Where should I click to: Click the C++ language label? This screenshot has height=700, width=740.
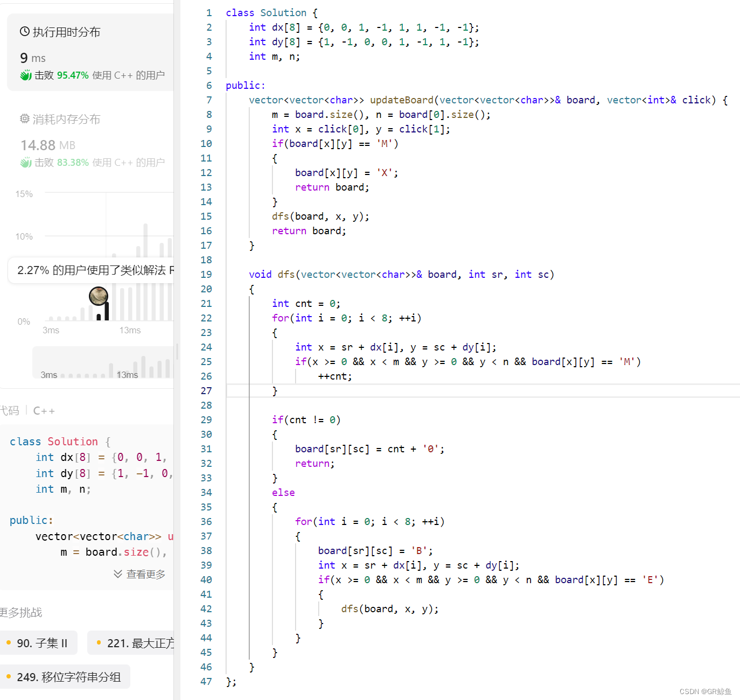(44, 411)
